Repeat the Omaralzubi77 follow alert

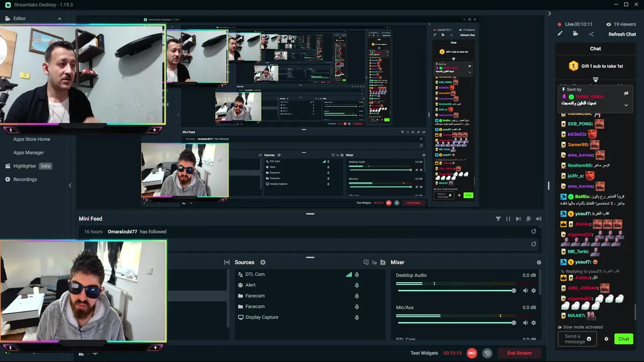point(533,232)
